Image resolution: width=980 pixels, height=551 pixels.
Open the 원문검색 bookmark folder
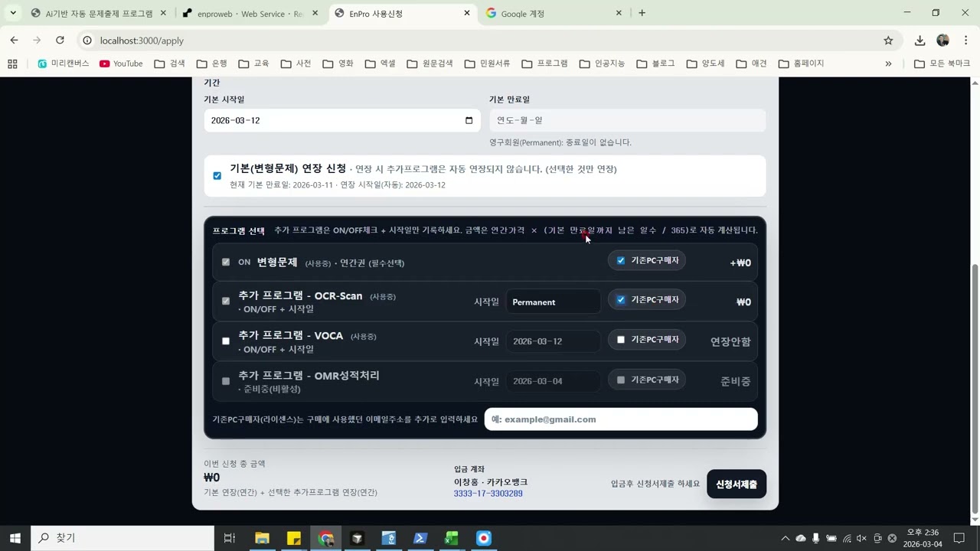pyautogui.click(x=430, y=64)
